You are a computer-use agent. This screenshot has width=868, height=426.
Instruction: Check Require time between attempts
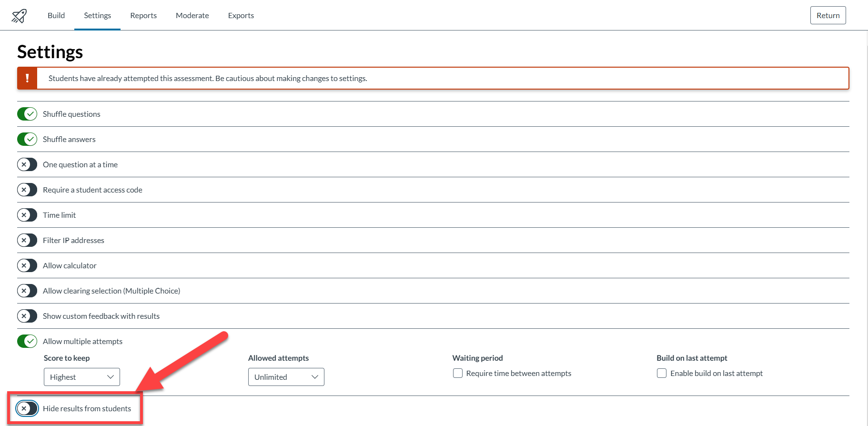coord(458,373)
